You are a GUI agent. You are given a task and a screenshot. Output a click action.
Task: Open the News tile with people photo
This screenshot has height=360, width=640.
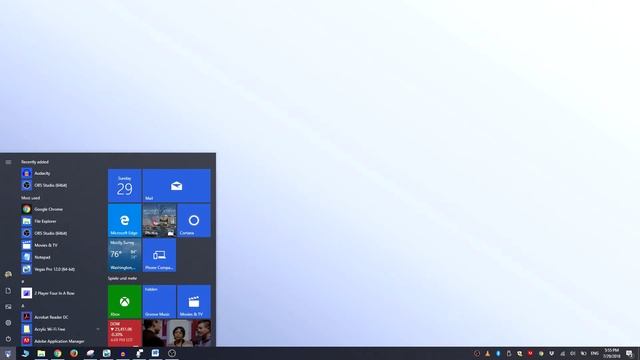tap(177, 333)
